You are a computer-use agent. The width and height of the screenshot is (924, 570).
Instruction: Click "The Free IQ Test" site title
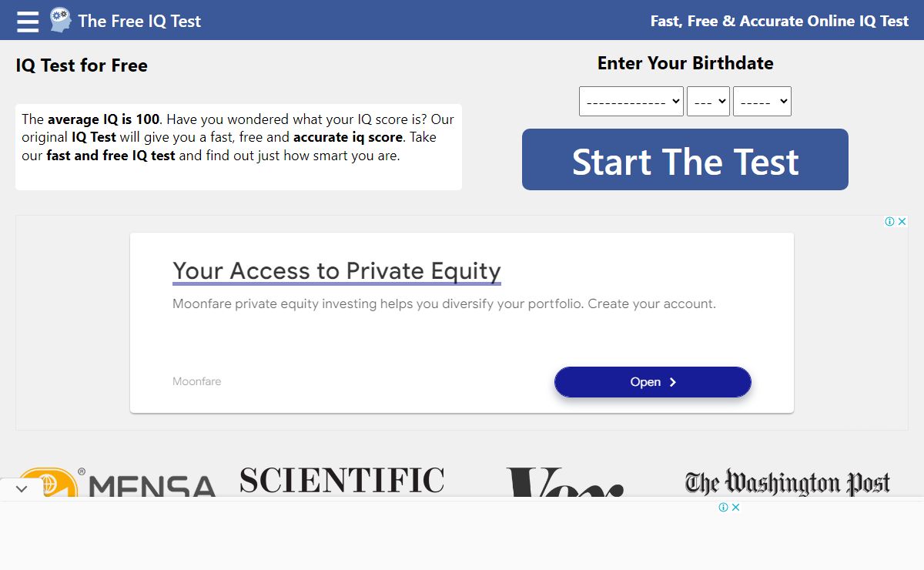coord(139,21)
